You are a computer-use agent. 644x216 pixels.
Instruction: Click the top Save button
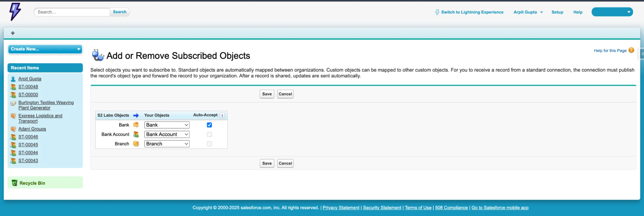point(267,94)
